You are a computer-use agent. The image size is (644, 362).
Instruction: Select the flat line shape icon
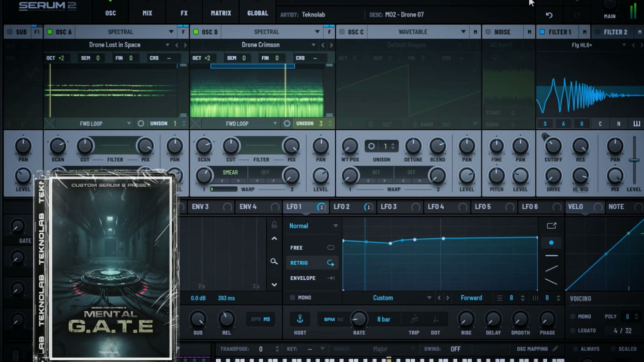(551, 255)
